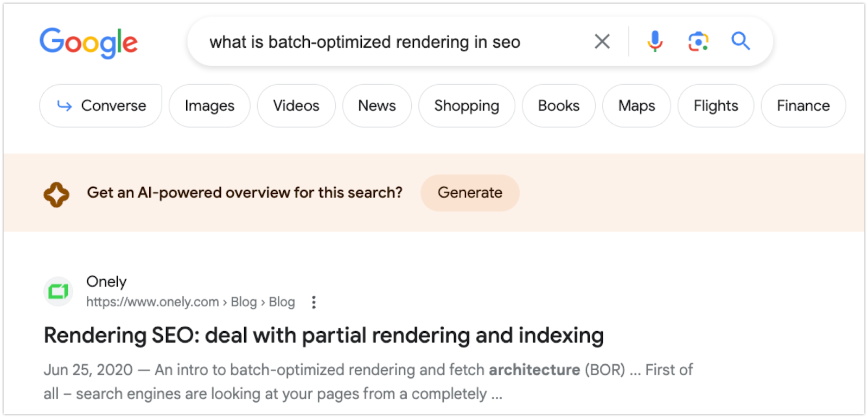Click the Google logo
Image resolution: width=868 pixels, height=418 pixels.
(88, 42)
